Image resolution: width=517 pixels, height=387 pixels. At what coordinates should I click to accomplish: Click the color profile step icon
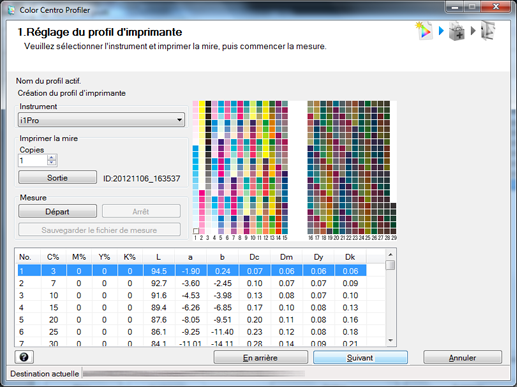(x=424, y=31)
